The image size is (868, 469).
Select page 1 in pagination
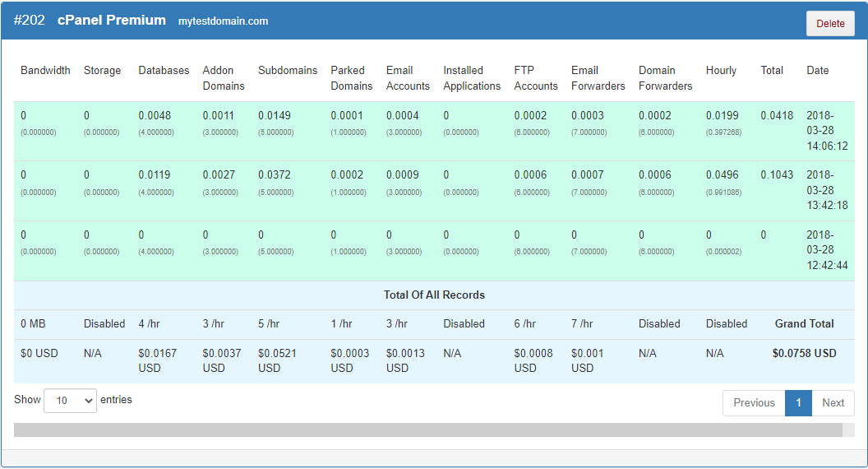[x=798, y=403]
